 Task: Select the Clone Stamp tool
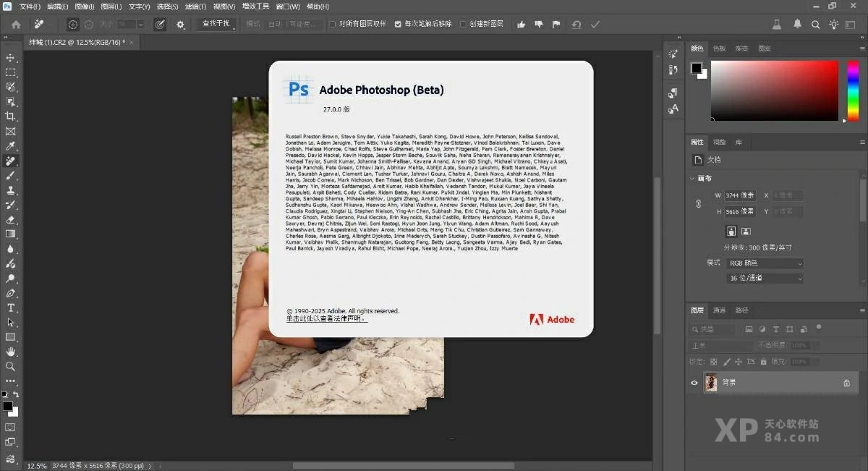click(x=10, y=190)
